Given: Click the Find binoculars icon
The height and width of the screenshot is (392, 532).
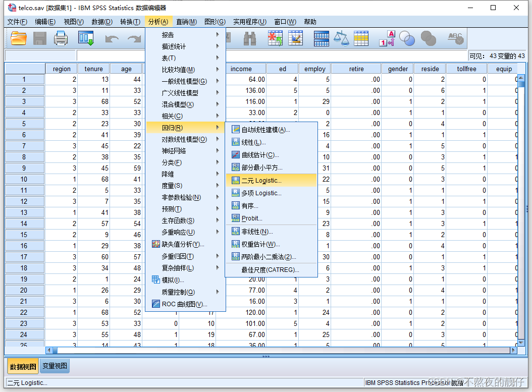Looking at the screenshot, I should (x=250, y=39).
